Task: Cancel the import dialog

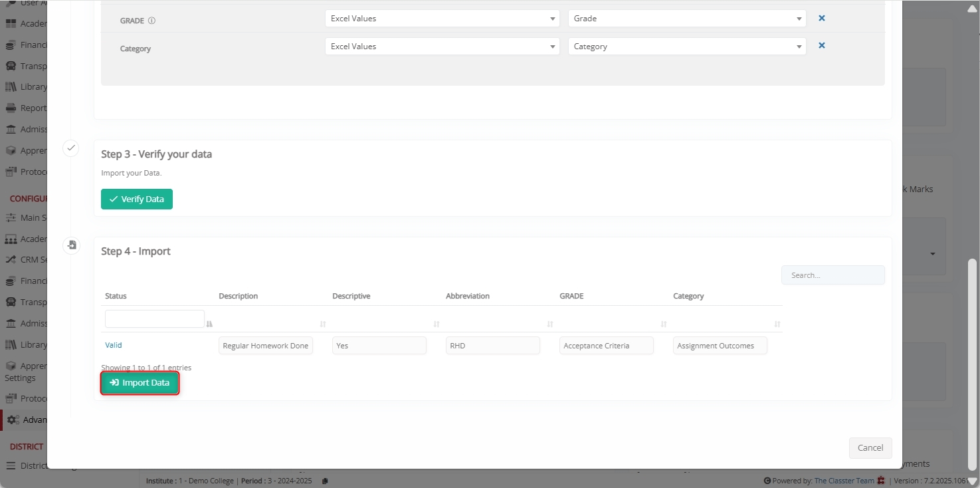Action: (x=870, y=447)
